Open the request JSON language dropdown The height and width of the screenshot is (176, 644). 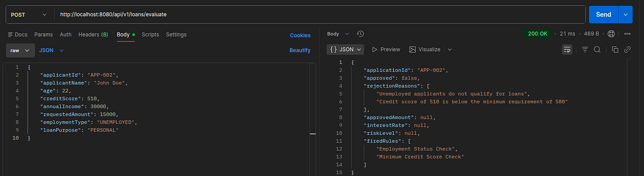[x=51, y=50]
